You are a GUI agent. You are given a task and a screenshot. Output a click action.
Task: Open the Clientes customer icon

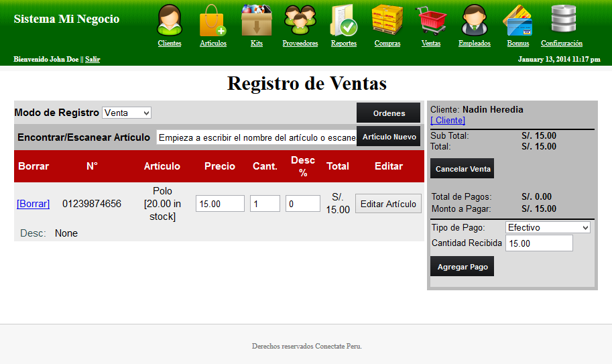(x=170, y=20)
